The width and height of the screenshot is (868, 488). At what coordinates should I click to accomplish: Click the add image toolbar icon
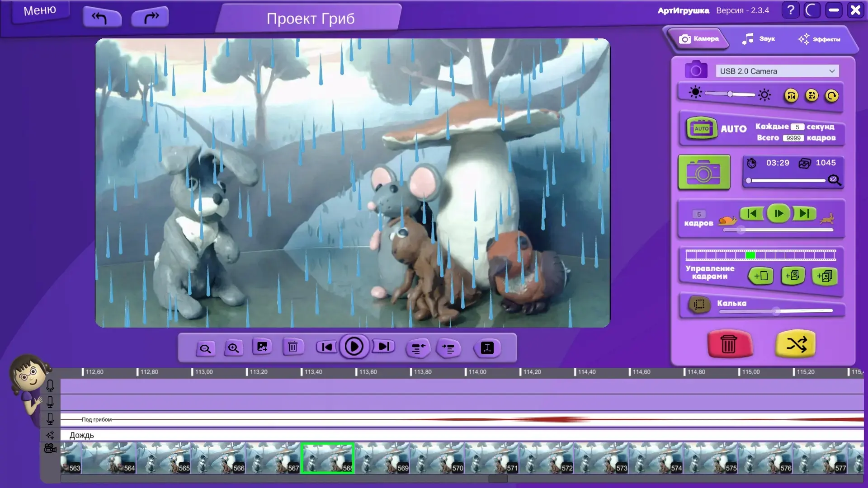(262, 347)
